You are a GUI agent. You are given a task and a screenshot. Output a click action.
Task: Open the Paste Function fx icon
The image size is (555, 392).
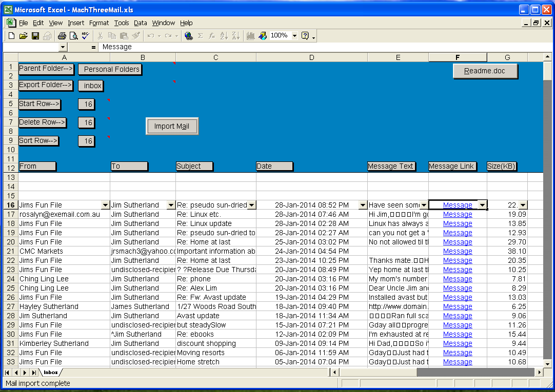[212, 36]
